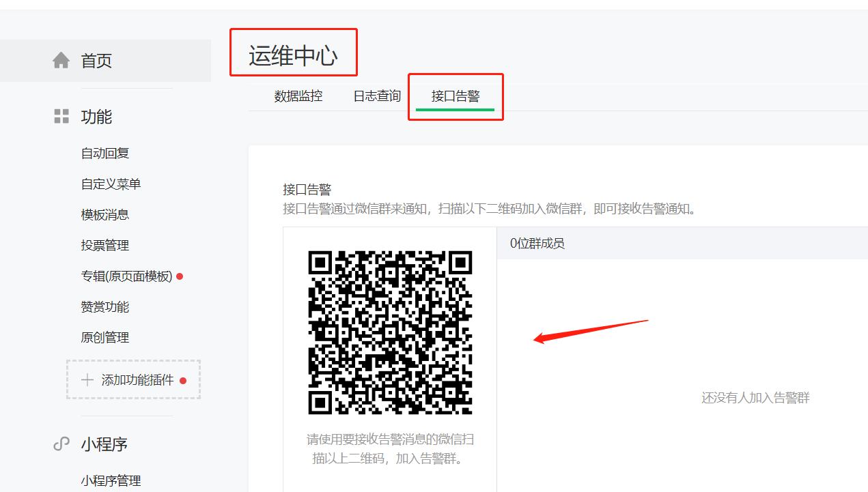Image resolution: width=868 pixels, height=492 pixels.
Task: Open 自动回复 in the sidebar
Action: (105, 154)
